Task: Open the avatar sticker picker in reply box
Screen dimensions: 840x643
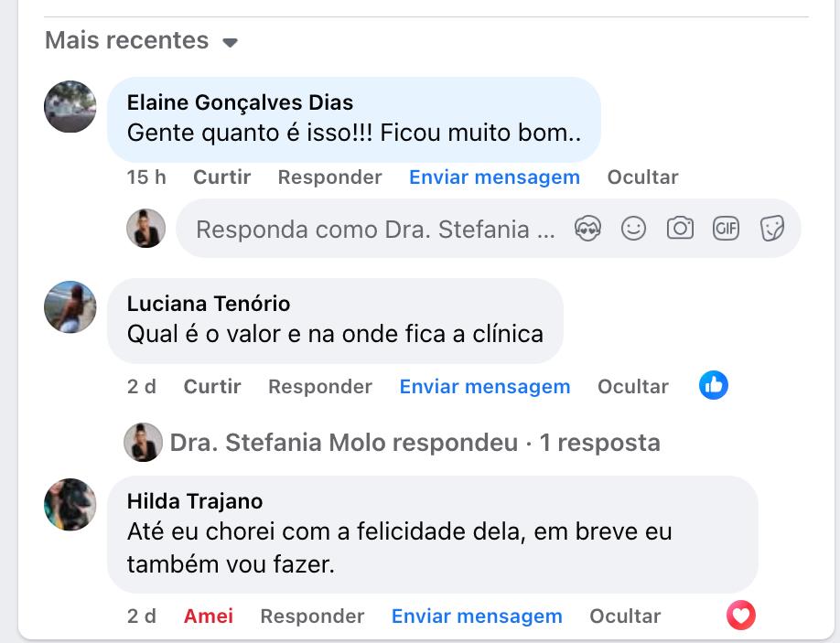Action: point(587,229)
